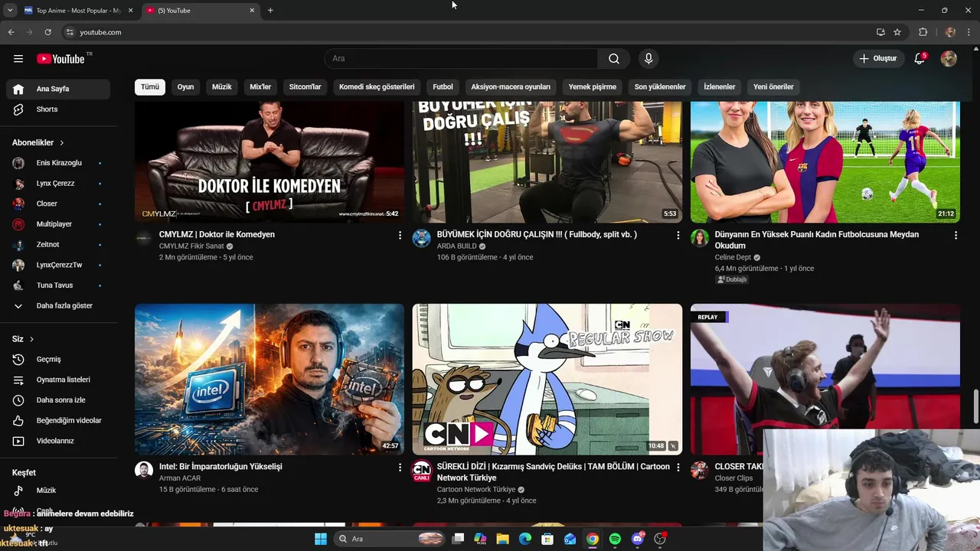Click the search magnifier button

[614, 59]
